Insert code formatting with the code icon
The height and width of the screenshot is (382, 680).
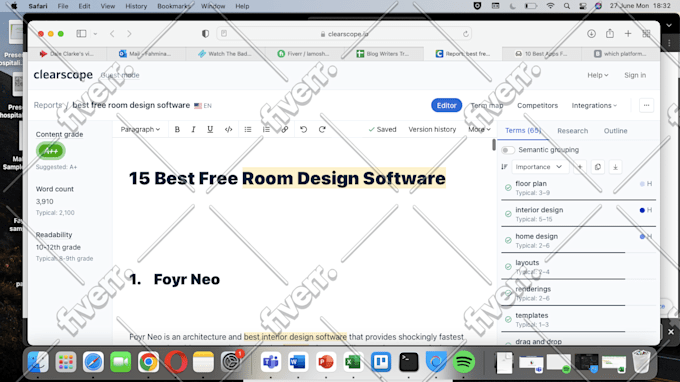229,129
